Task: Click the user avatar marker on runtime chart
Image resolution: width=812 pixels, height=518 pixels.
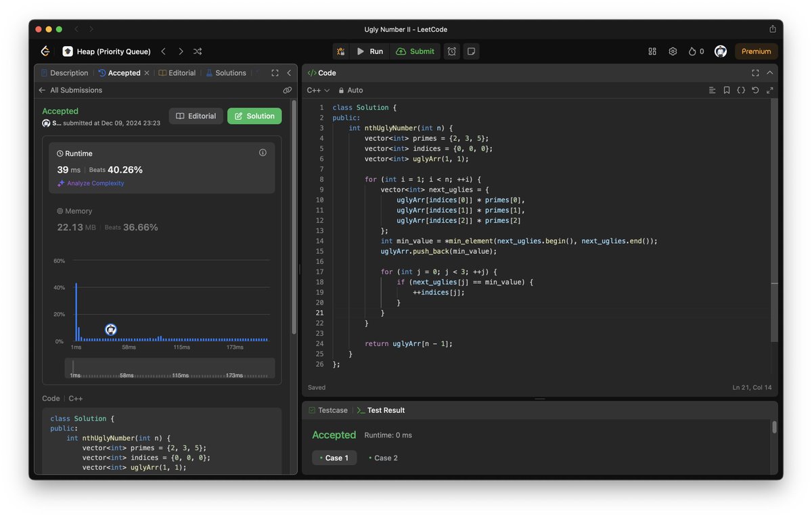Action: tap(111, 330)
